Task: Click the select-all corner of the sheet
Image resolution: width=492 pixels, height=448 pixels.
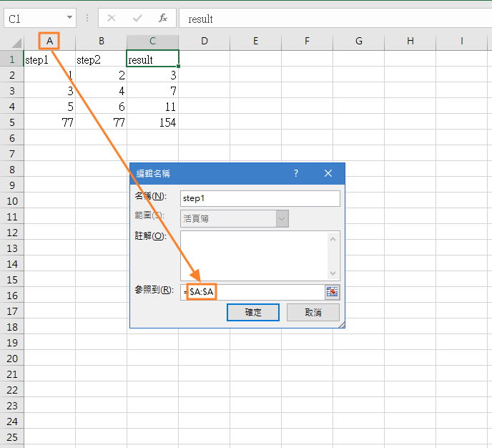Action: [x=12, y=42]
